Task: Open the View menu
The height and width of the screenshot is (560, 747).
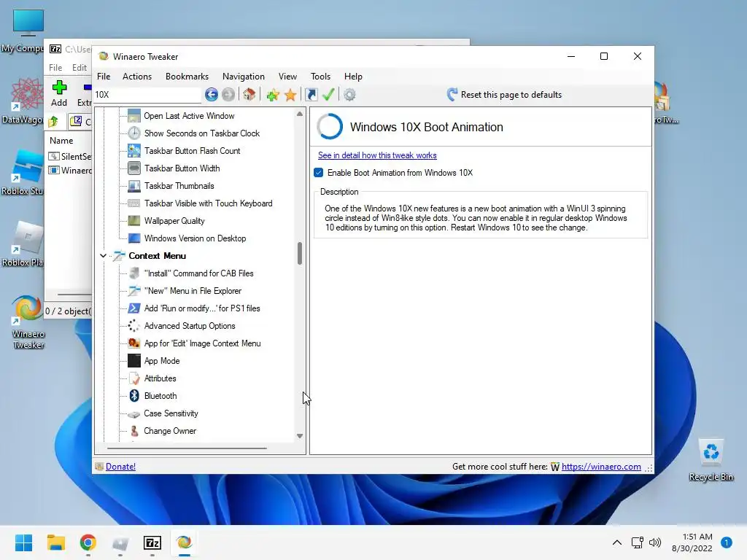Action: (287, 76)
